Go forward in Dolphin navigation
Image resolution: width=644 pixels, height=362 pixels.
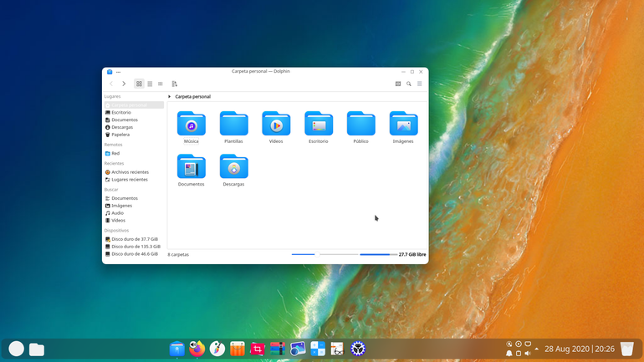[124, 84]
